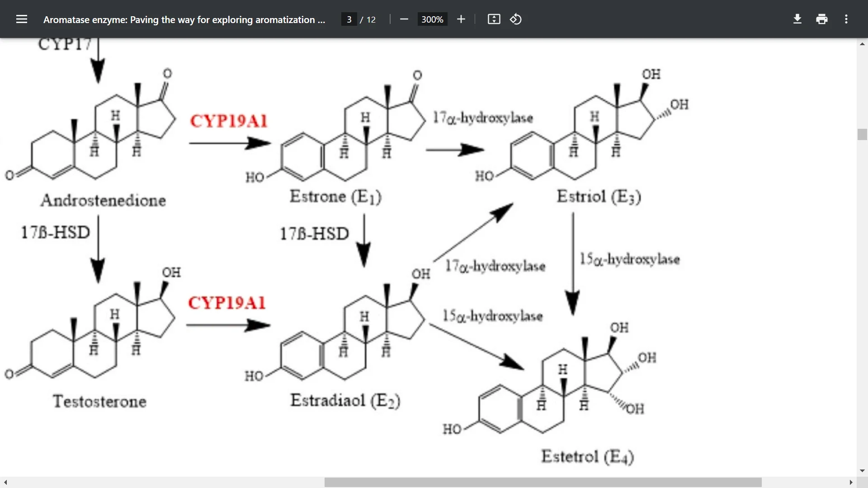Click the 'Estrone (E1)' label
The width and height of the screenshot is (868, 488).
335,197
